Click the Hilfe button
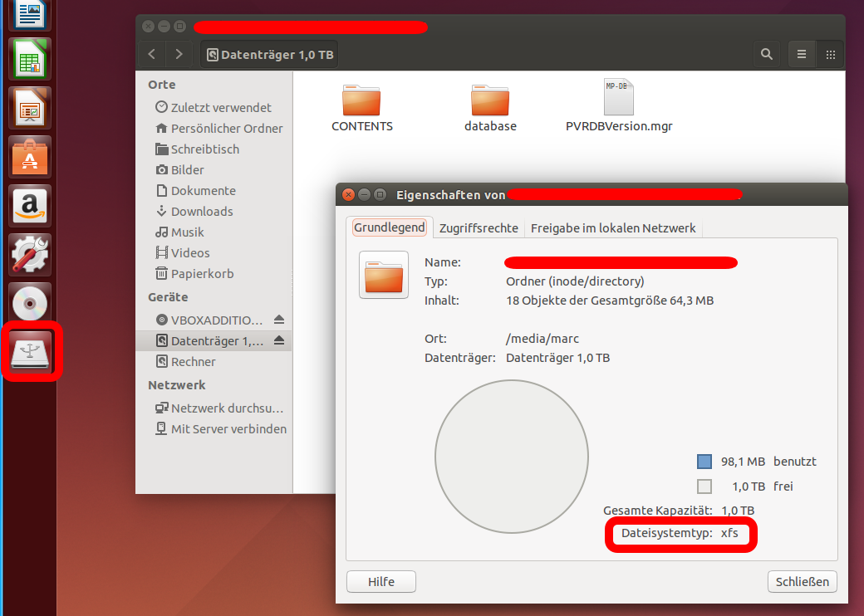This screenshot has width=864, height=616. [380, 581]
